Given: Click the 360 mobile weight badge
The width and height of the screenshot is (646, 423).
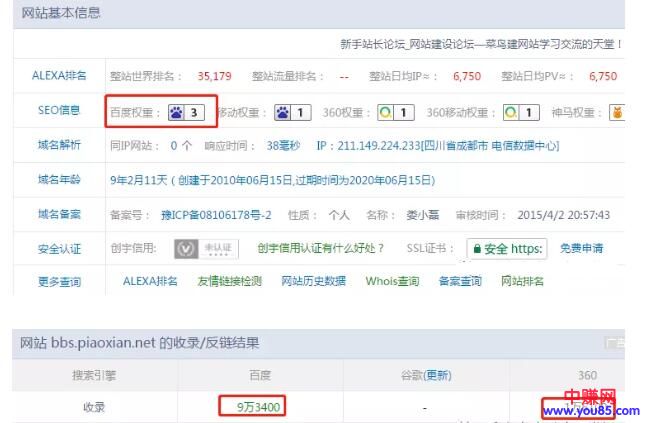Looking at the screenshot, I should pos(522,111).
